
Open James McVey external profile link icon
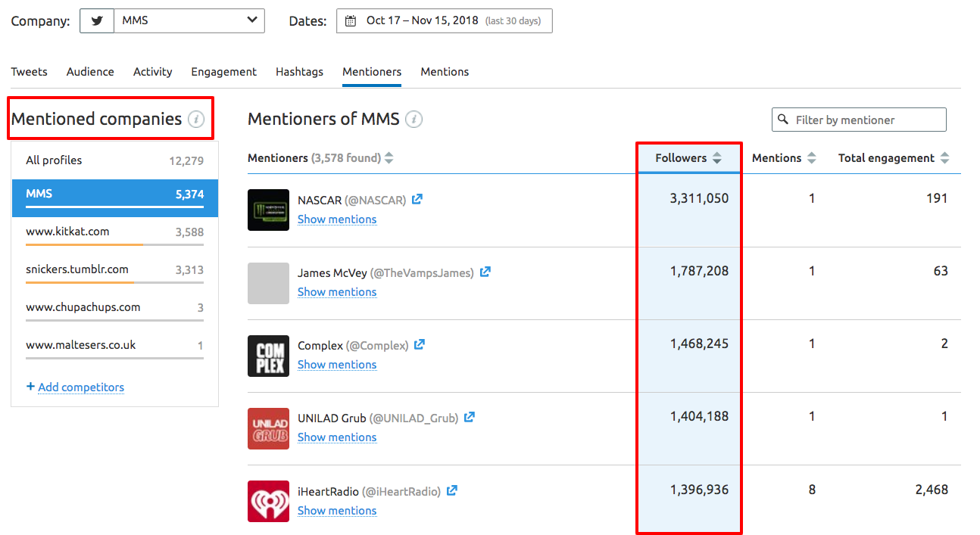(x=485, y=272)
